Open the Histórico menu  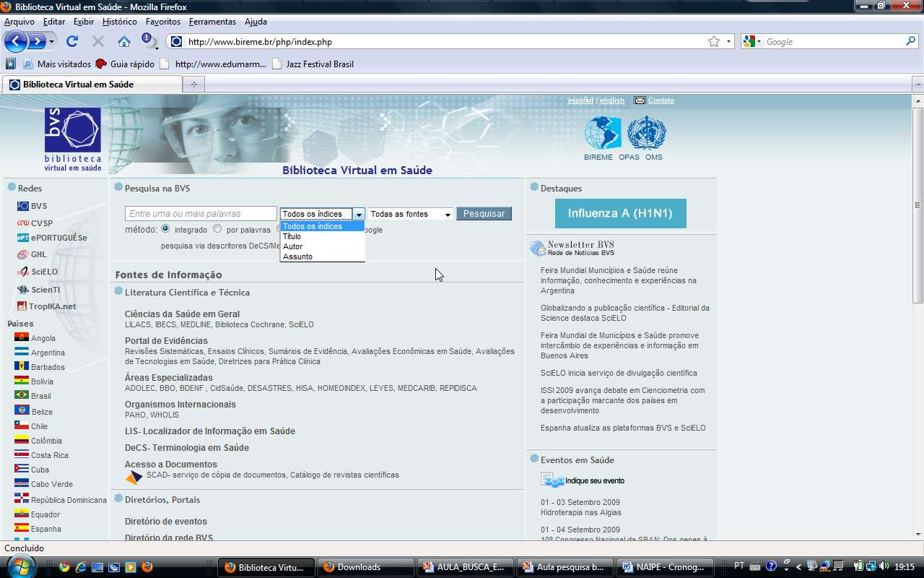tap(120, 22)
